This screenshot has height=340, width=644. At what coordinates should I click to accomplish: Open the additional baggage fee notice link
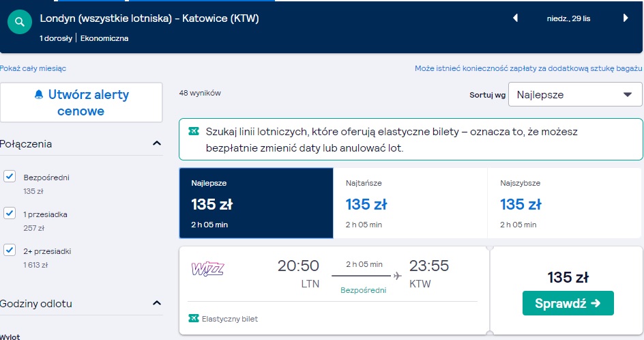pos(528,68)
